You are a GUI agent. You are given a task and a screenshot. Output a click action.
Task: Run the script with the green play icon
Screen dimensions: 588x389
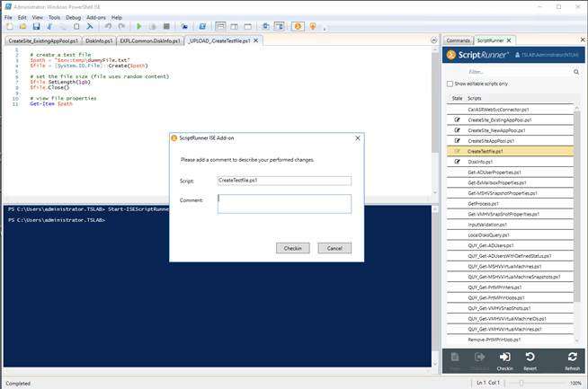tap(139, 27)
